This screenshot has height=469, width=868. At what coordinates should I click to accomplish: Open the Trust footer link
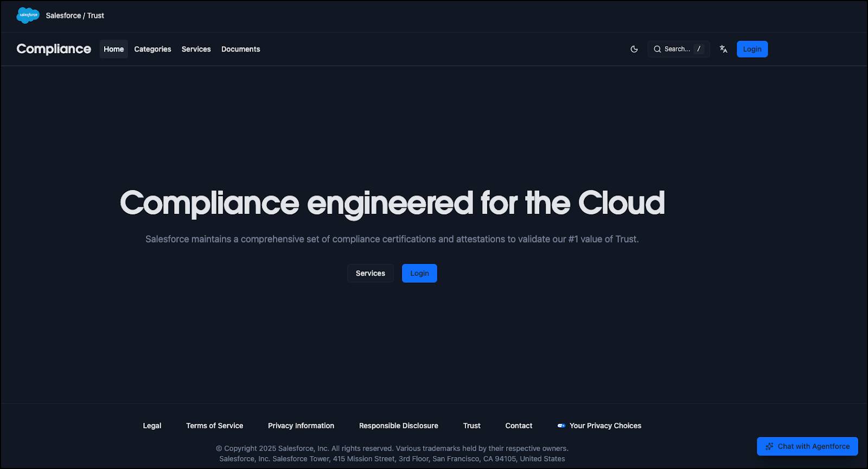point(472,426)
